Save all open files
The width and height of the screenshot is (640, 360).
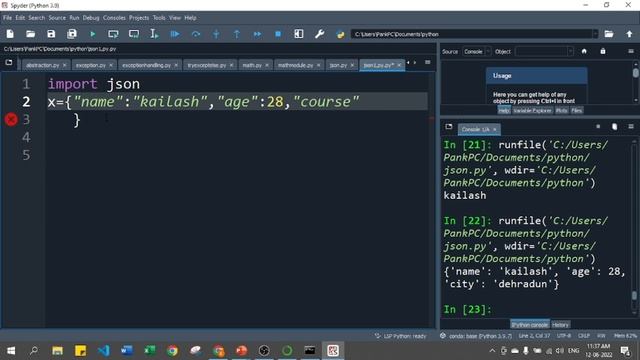72,34
